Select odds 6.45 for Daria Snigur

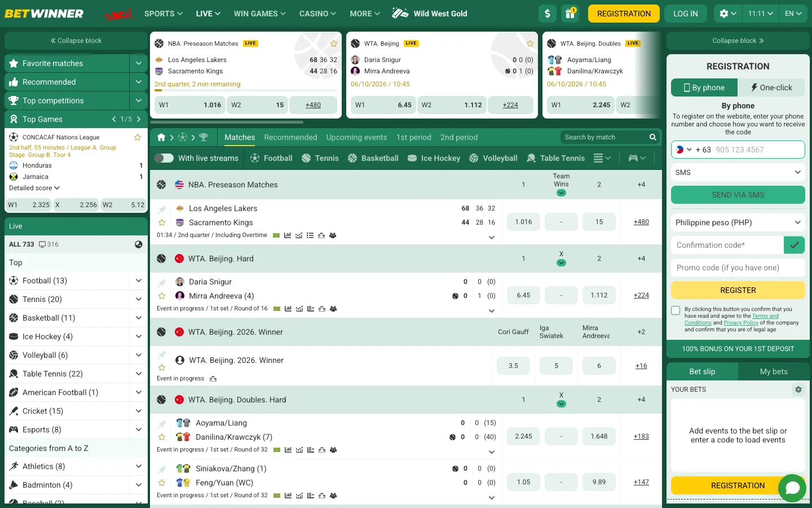click(523, 295)
